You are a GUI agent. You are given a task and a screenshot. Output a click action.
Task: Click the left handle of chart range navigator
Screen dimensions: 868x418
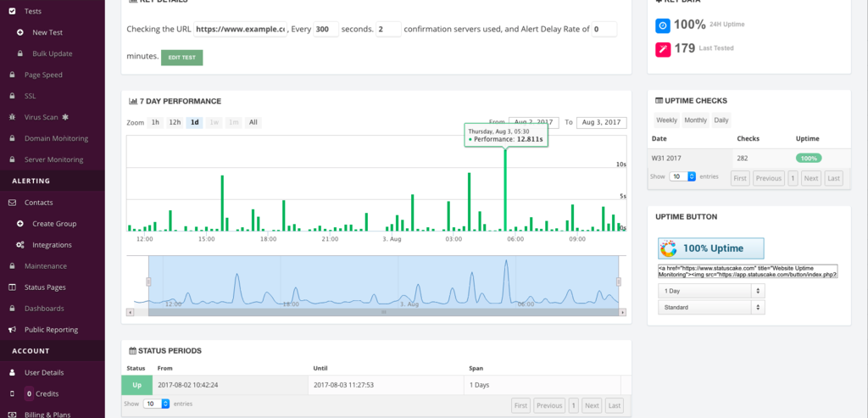tap(148, 281)
